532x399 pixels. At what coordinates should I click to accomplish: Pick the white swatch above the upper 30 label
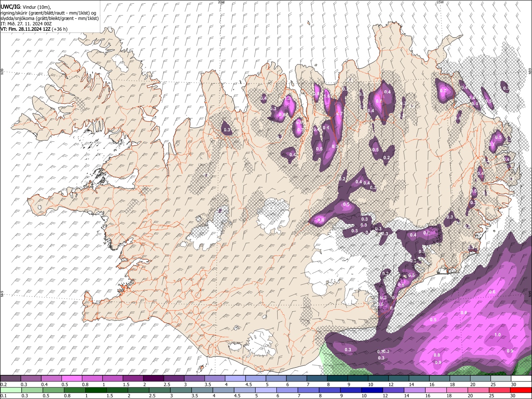(521, 378)
